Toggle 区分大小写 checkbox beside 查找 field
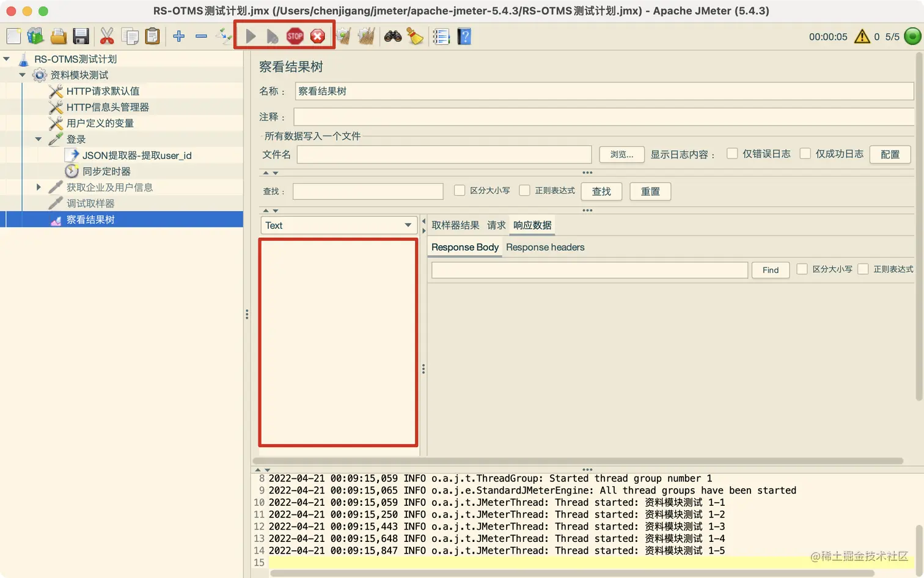Screen dimensions: 924x578 click(460, 190)
